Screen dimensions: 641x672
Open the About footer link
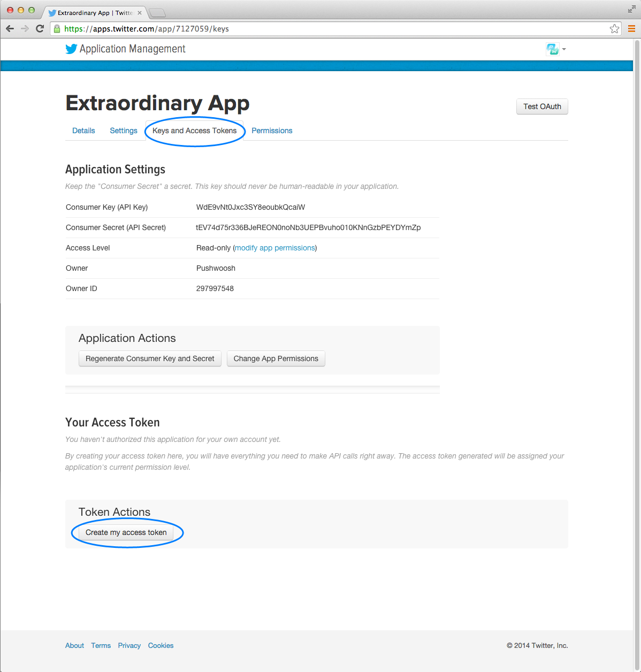tap(74, 646)
